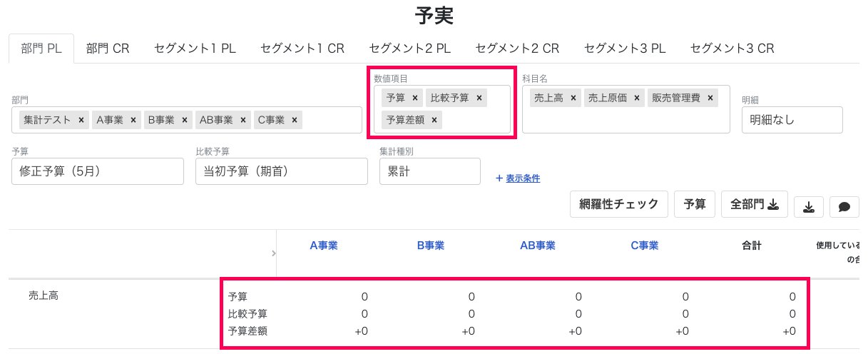Remove the 売上原価 account tag
Image resolution: width=868 pixels, height=354 pixels.
click(637, 98)
